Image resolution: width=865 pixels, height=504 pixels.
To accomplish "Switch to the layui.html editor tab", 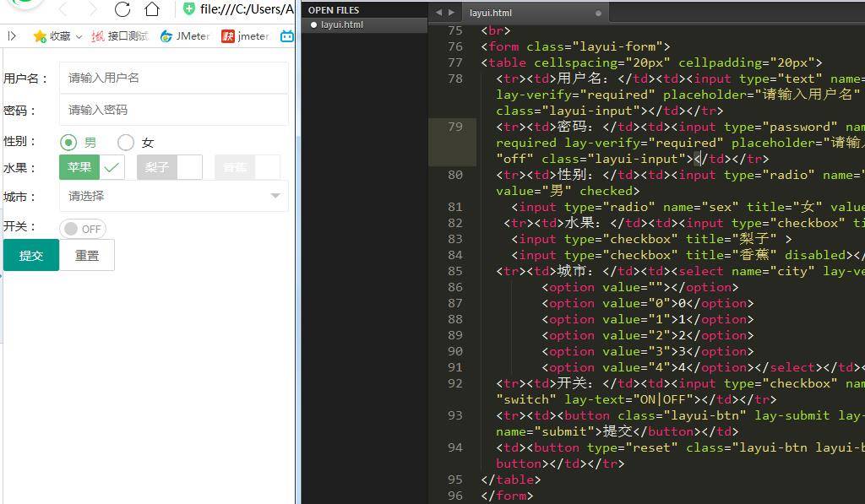I will 491,13.
